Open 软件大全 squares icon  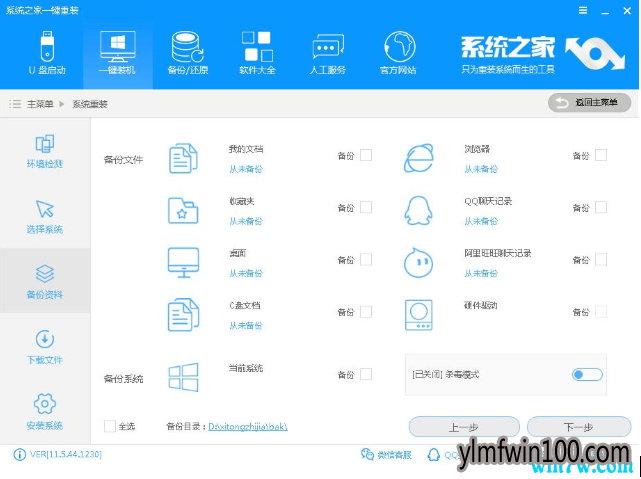tap(257, 46)
